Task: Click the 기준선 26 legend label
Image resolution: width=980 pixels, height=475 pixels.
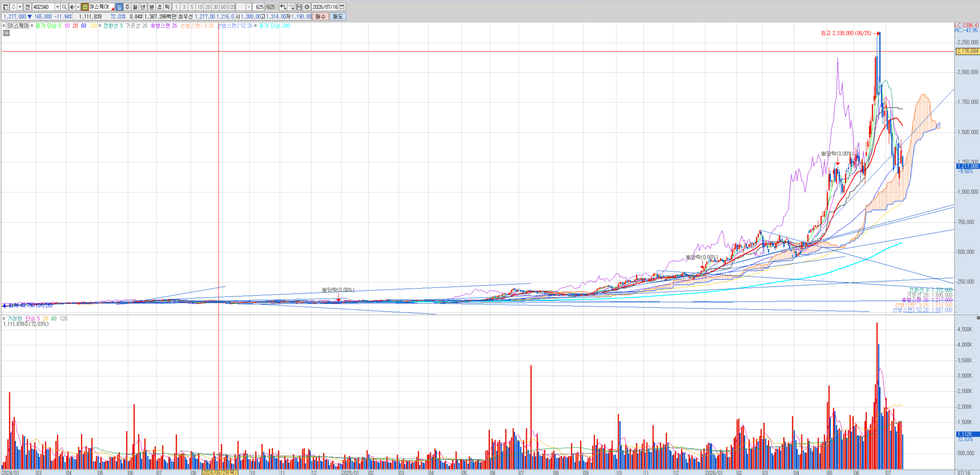Action: point(137,26)
